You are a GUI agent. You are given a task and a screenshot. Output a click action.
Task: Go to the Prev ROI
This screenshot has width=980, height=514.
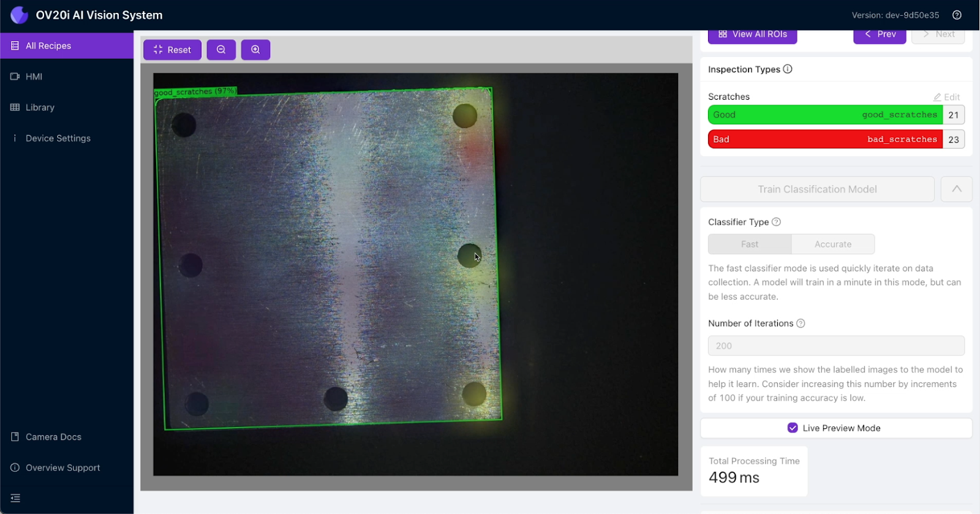880,36
